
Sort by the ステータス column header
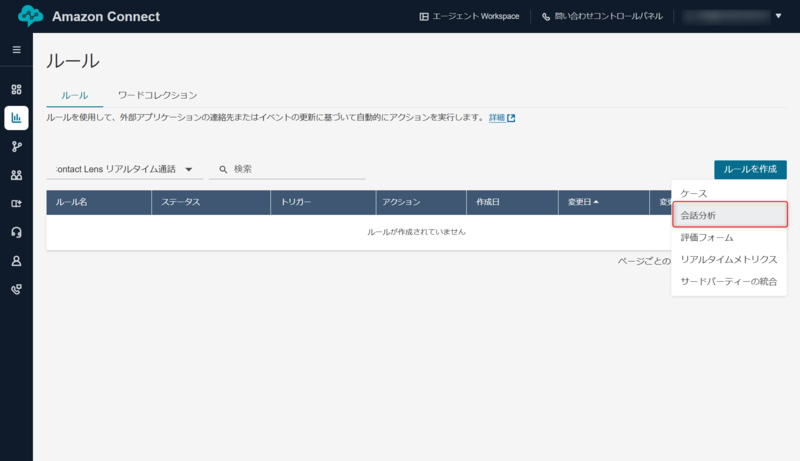211,202
